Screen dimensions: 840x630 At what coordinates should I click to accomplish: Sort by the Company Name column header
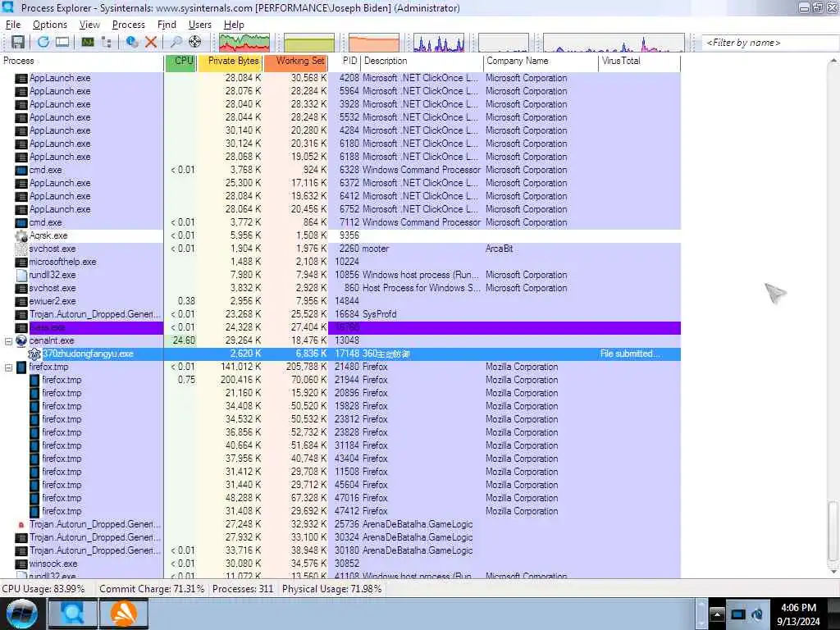tap(541, 62)
